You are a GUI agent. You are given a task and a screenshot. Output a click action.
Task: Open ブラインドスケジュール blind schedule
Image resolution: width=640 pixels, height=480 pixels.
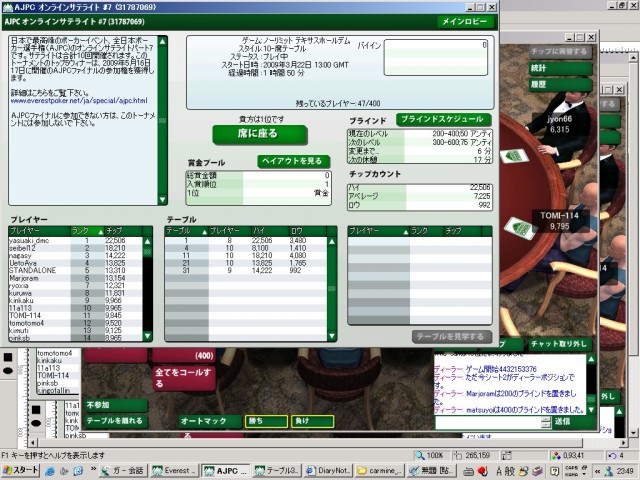coord(443,120)
